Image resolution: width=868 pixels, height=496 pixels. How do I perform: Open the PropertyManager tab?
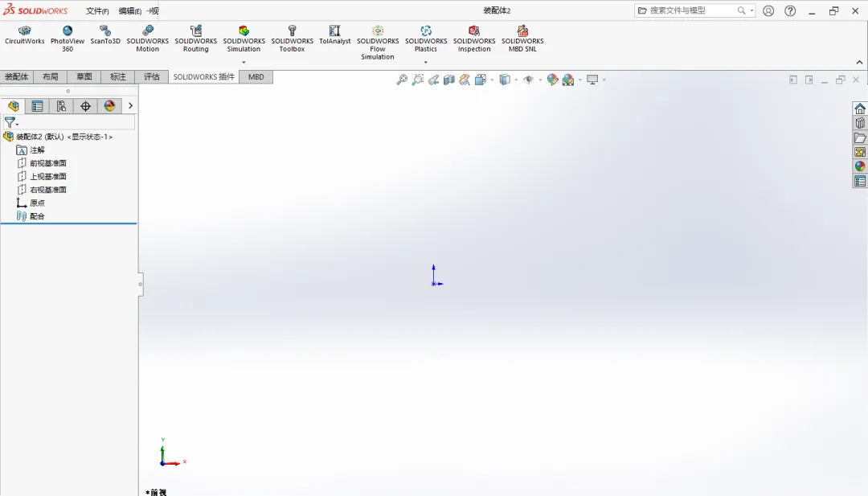pyautogui.click(x=37, y=106)
